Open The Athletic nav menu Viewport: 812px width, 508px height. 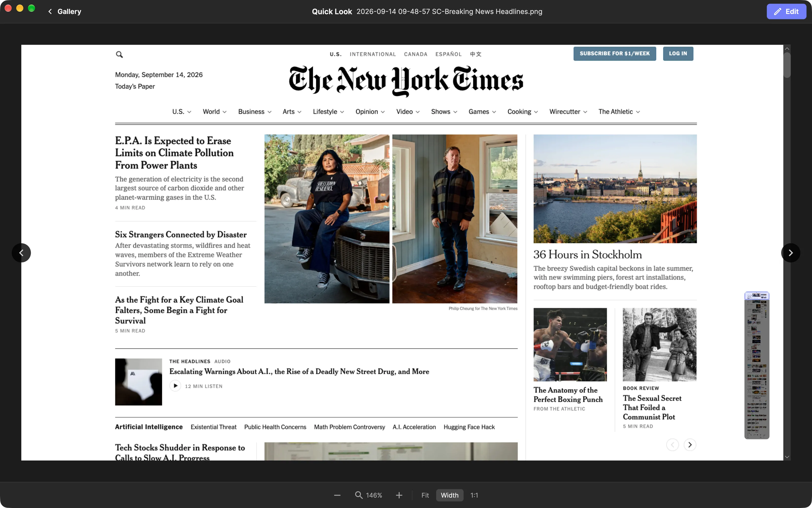click(619, 112)
